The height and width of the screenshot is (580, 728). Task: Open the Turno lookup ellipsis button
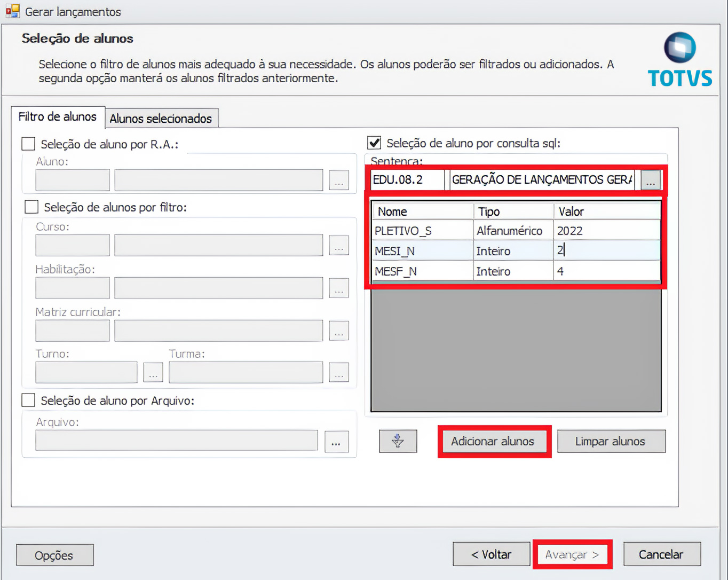point(153,372)
